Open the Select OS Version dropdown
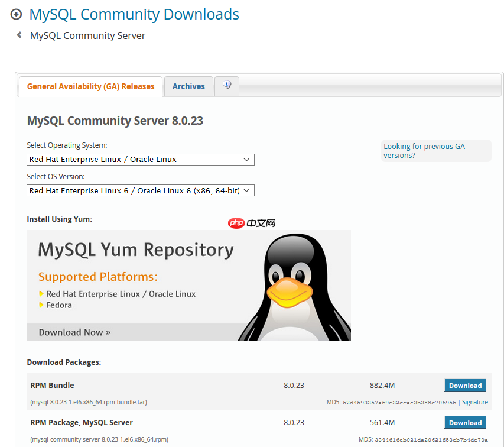The width and height of the screenshot is (504, 447). (140, 190)
